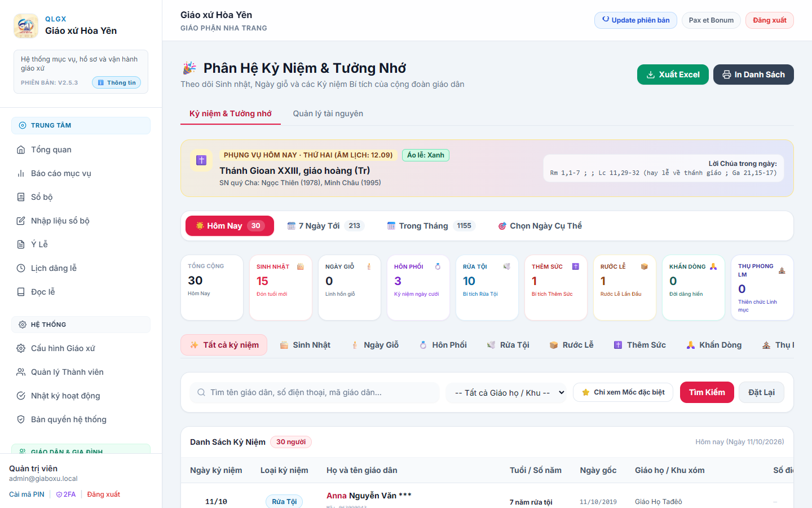The image size is (812, 508).
Task: Click the 2FA link in footer
Action: pos(66,494)
